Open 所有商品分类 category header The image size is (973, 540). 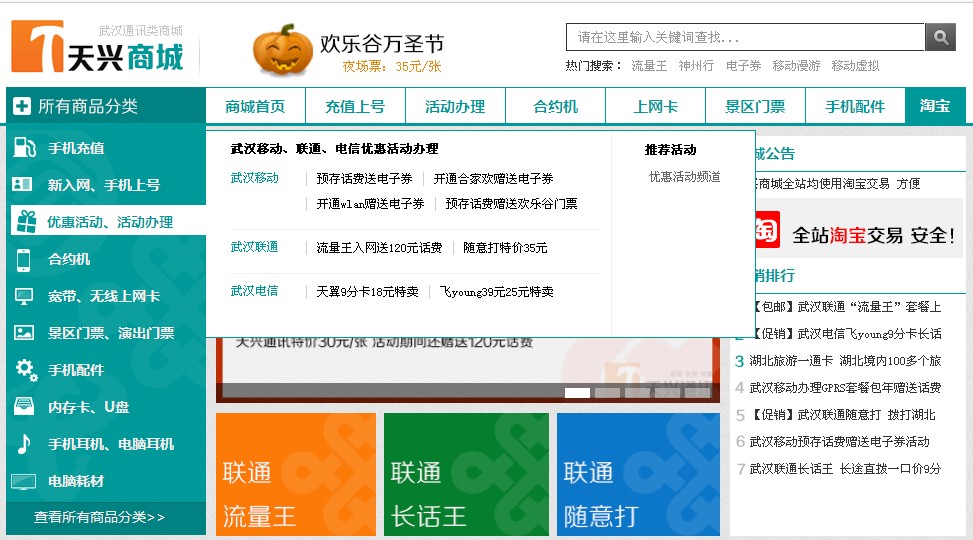click(x=106, y=106)
